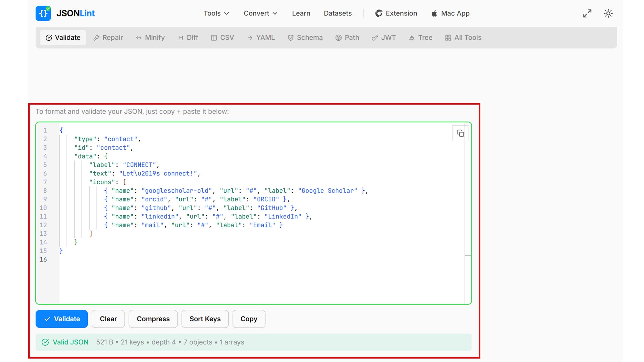This screenshot has width=644, height=362.
Task: Open the Datasets page
Action: click(337, 13)
